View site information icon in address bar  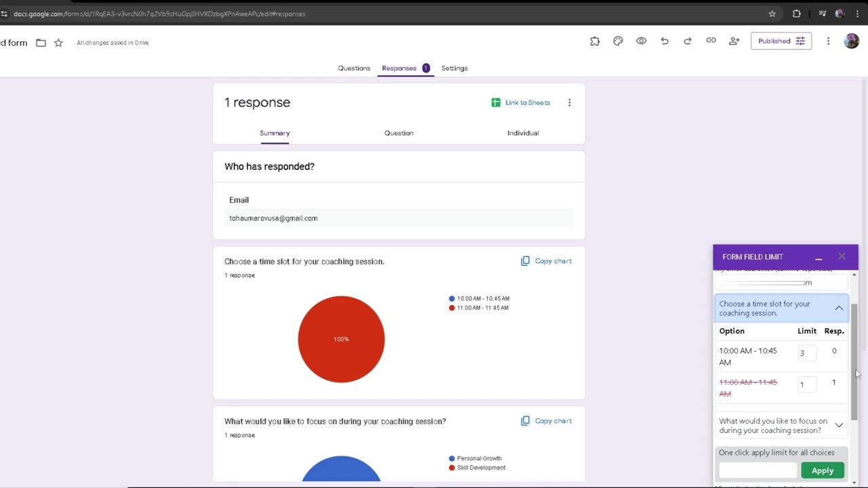click(4, 14)
